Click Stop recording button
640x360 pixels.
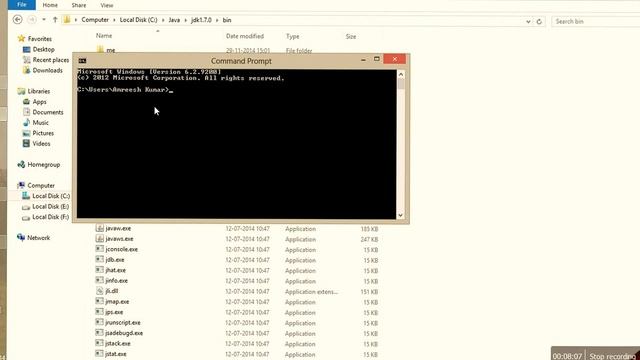[x=613, y=356]
